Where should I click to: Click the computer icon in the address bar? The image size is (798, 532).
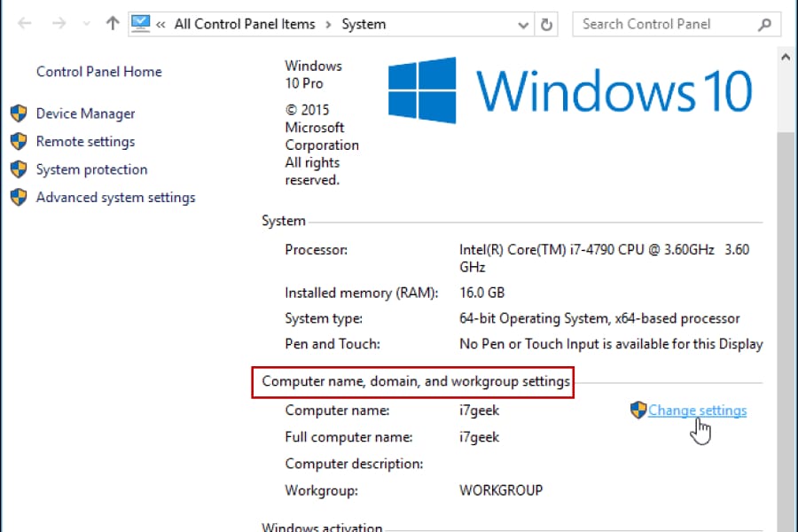pos(141,24)
